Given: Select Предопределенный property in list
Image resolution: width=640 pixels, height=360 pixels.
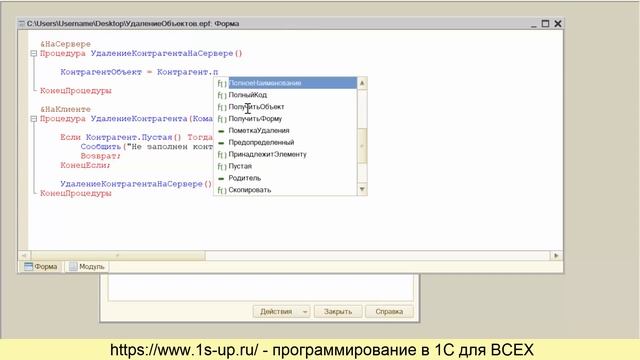Looking at the screenshot, I should (261, 142).
